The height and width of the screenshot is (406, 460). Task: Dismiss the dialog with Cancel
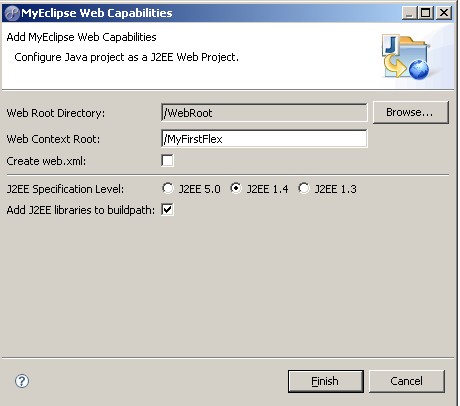pos(407,381)
